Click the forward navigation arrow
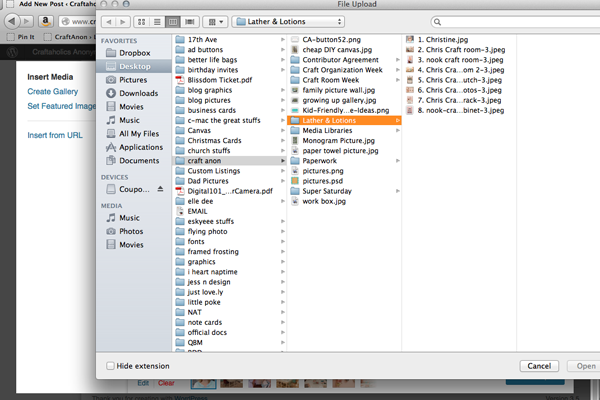The height and width of the screenshot is (400, 600). [125, 21]
